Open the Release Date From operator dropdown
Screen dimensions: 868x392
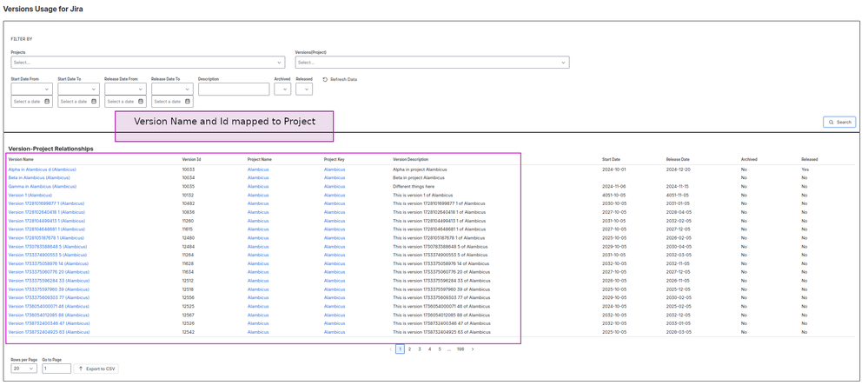point(126,90)
